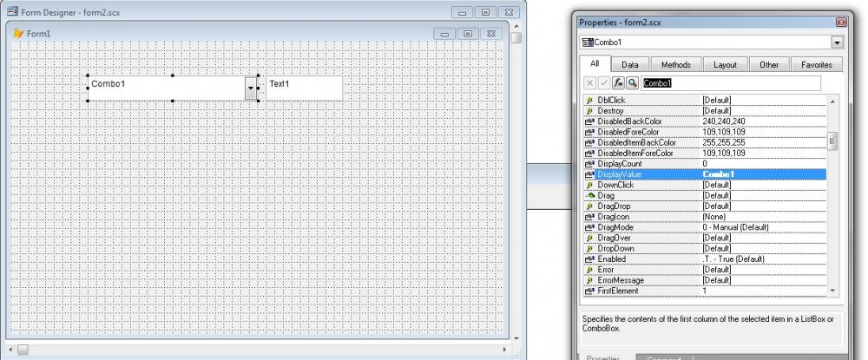Select the DisplayValue property row
868x360 pixels.
(705, 174)
